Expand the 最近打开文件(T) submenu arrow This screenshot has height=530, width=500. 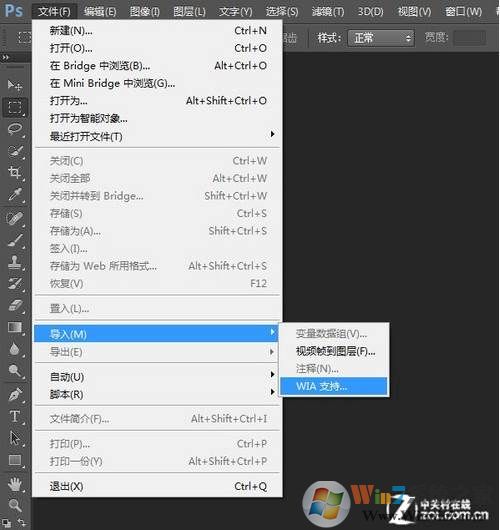click(272, 134)
